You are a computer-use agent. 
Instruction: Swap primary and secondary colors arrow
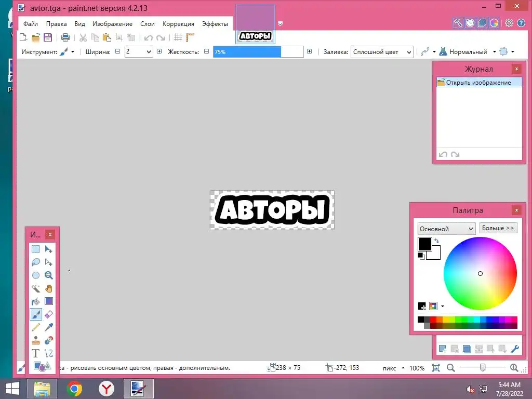436,241
